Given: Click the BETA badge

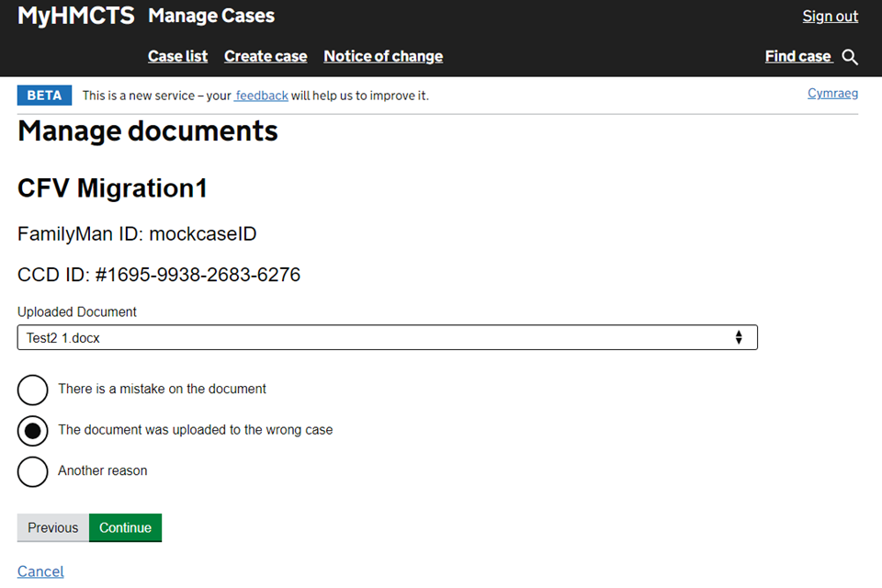Looking at the screenshot, I should [x=44, y=96].
